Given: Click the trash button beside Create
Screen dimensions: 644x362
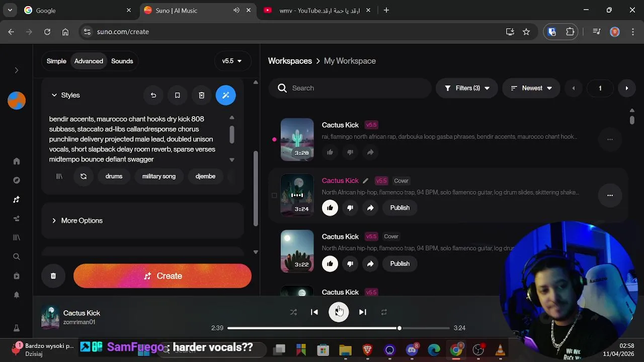Looking at the screenshot, I should (53, 276).
